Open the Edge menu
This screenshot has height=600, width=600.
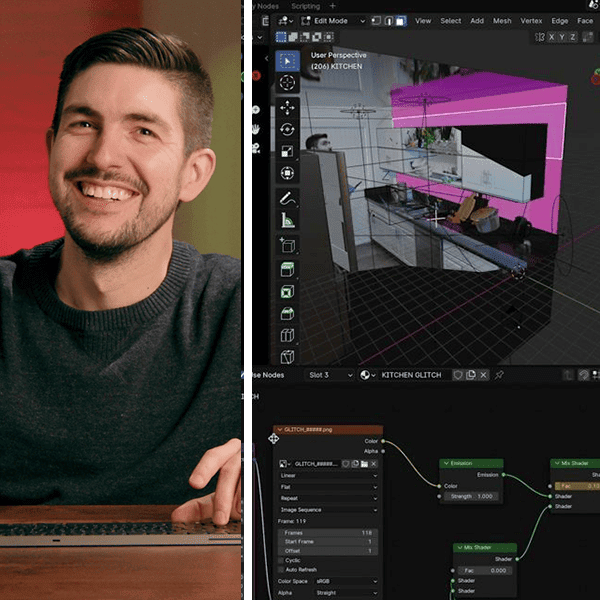(559, 21)
